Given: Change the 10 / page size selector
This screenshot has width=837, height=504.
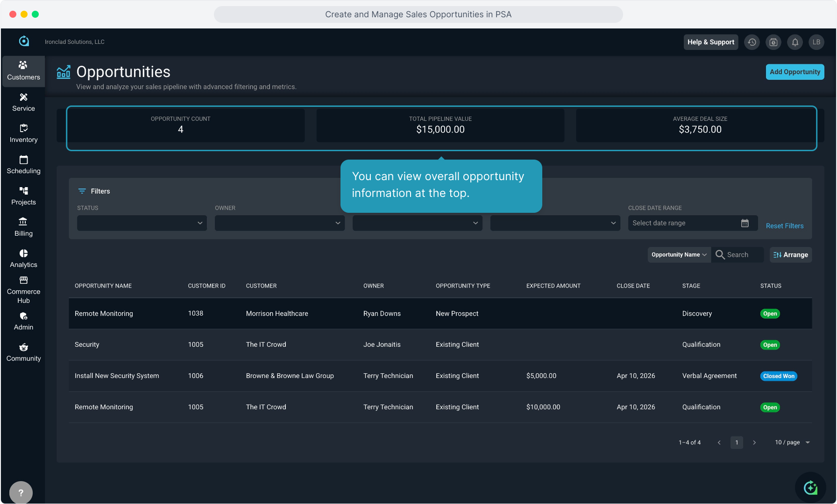Looking at the screenshot, I should (x=792, y=442).
